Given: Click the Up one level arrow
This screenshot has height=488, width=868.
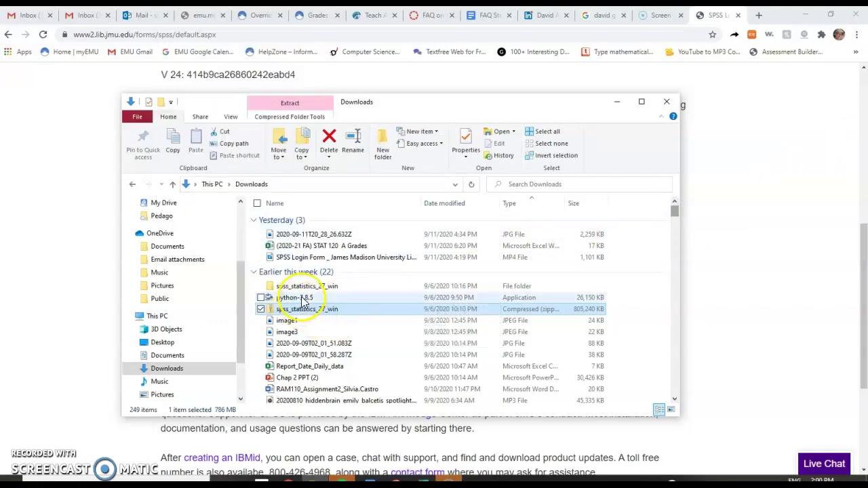Looking at the screenshot, I should tap(172, 184).
